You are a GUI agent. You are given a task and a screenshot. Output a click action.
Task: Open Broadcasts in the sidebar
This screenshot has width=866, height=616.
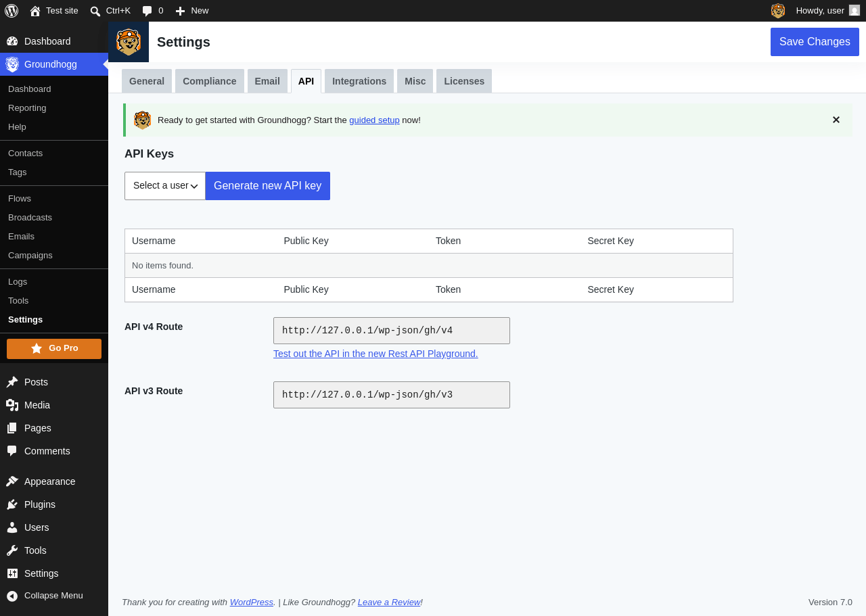(x=30, y=218)
